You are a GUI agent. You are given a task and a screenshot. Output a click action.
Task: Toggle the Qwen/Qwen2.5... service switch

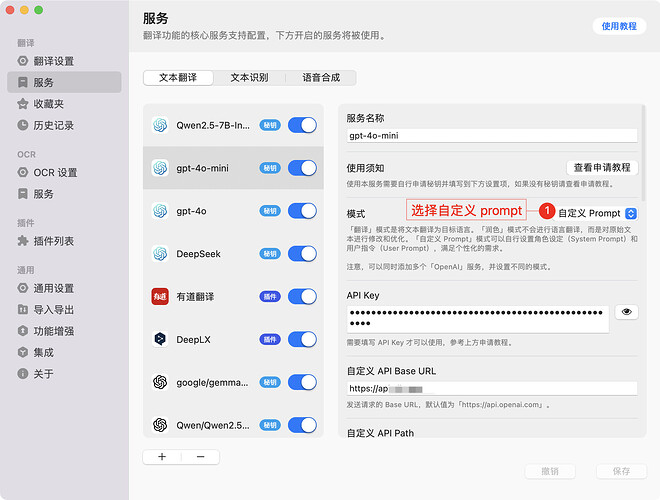pos(302,425)
